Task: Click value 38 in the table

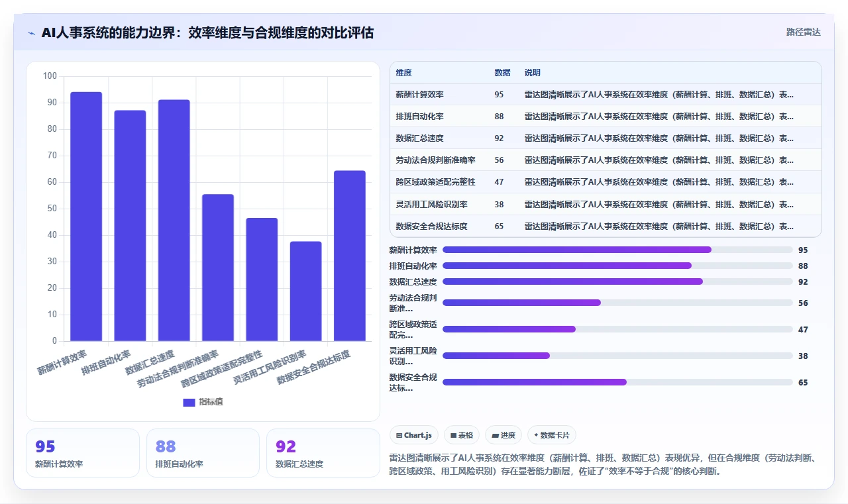Action: [499, 204]
